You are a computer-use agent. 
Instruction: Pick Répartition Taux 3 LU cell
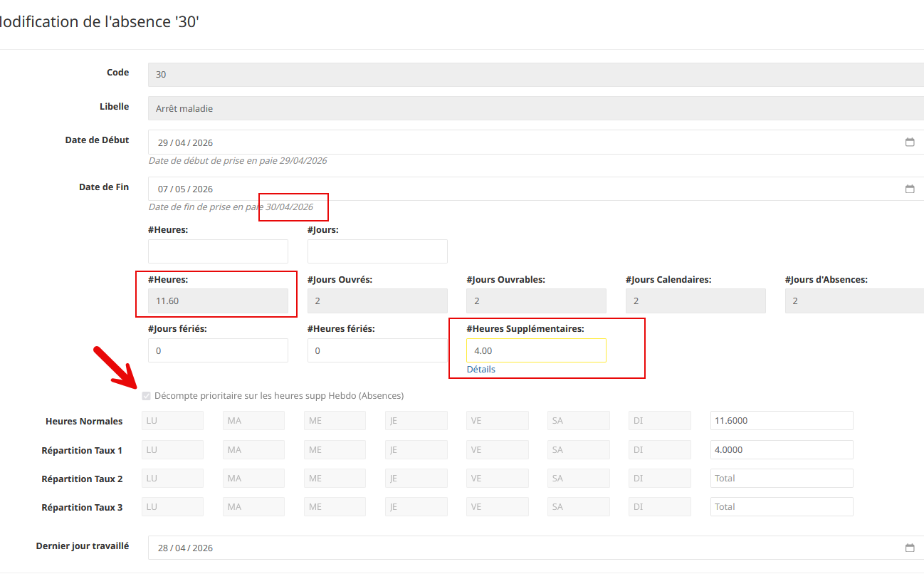click(x=172, y=507)
